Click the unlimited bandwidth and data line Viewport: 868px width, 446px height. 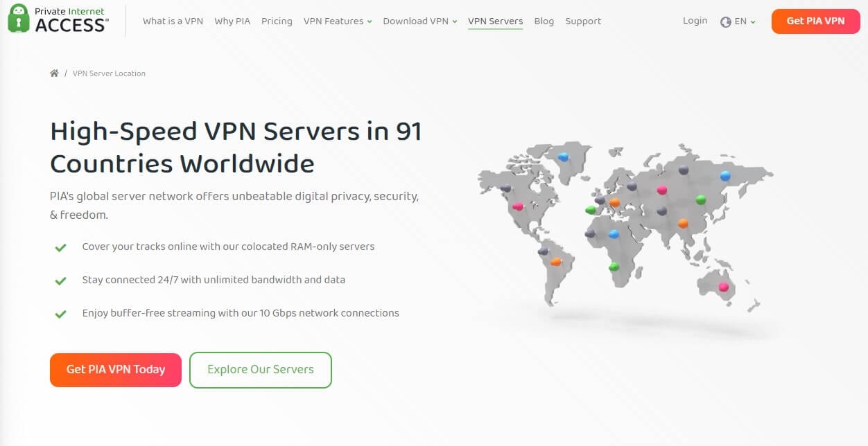point(214,280)
